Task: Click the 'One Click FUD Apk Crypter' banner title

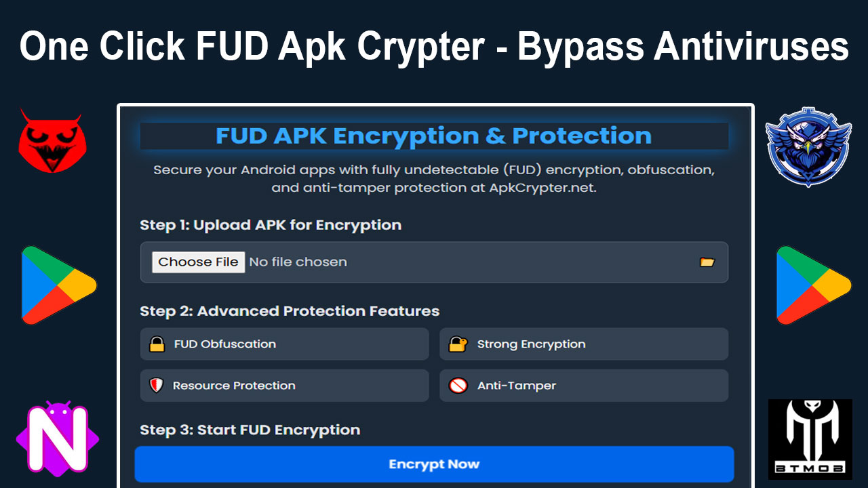Action: pos(434,47)
